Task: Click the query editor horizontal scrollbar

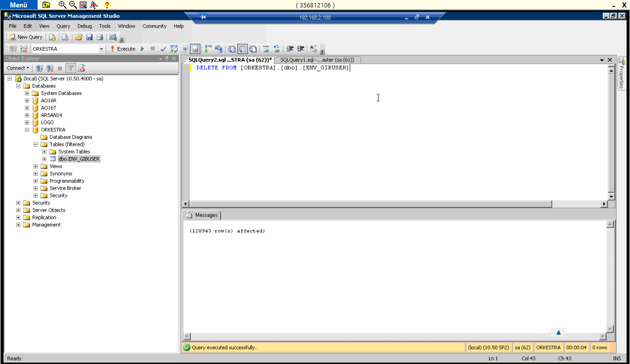Action: click(371, 204)
